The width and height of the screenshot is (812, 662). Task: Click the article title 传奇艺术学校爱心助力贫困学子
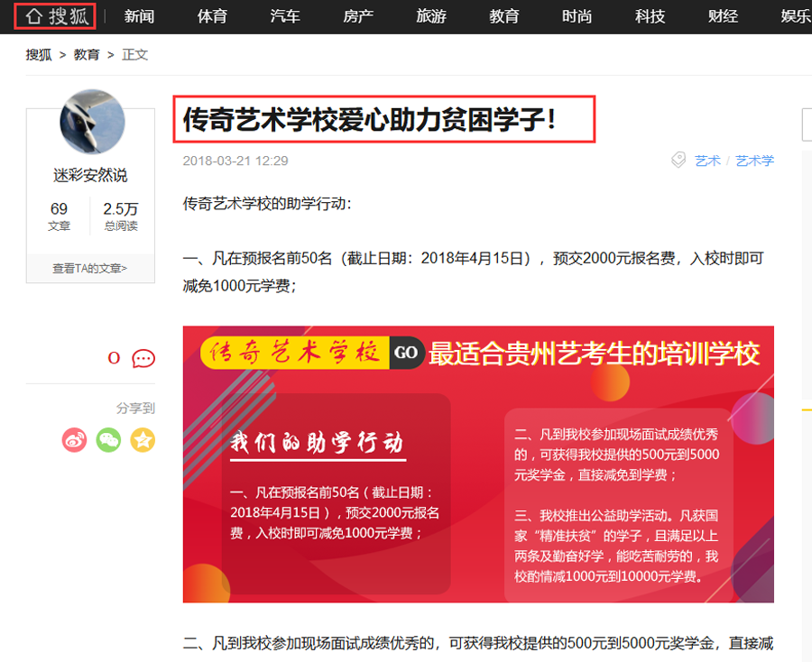pyautogui.click(x=370, y=119)
